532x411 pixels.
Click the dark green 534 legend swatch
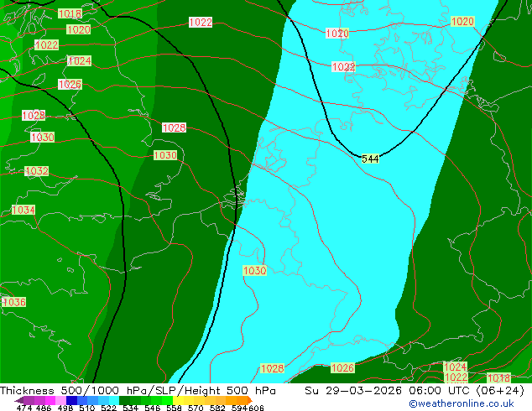tap(124, 400)
